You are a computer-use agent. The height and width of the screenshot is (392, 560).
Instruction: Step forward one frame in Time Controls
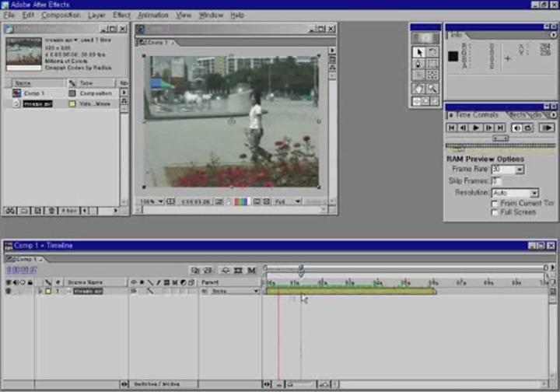tap(488, 128)
